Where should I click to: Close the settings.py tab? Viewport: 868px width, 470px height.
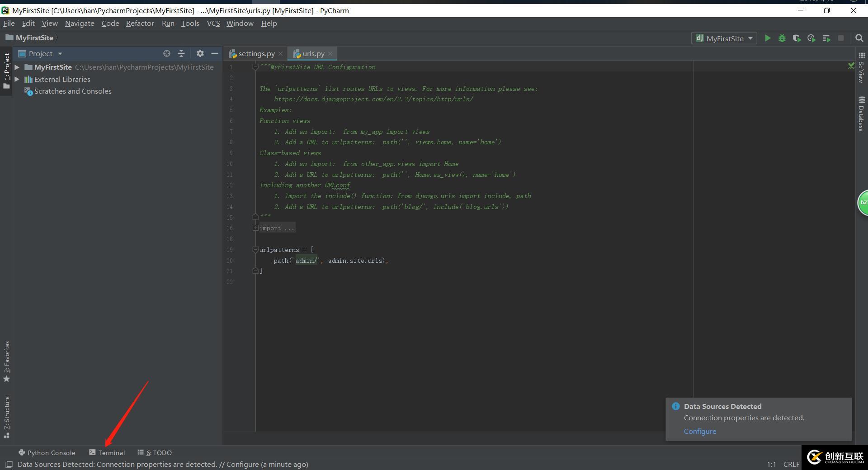(x=280, y=54)
